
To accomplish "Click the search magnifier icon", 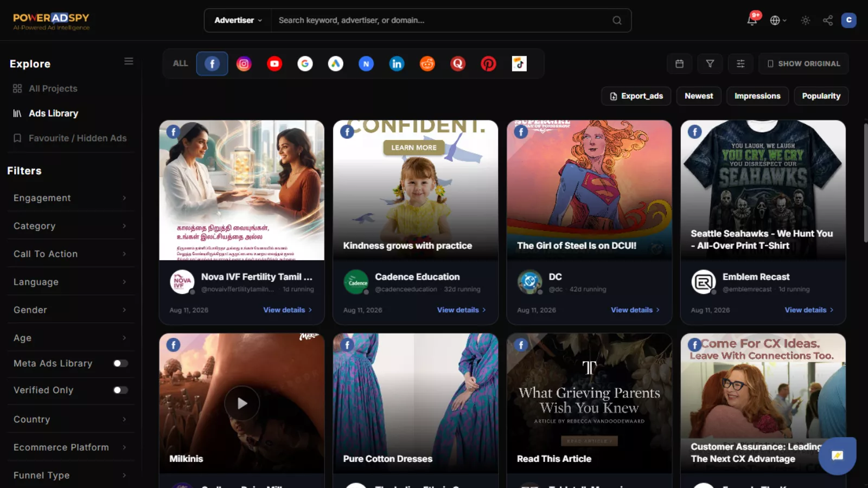I will coord(617,20).
